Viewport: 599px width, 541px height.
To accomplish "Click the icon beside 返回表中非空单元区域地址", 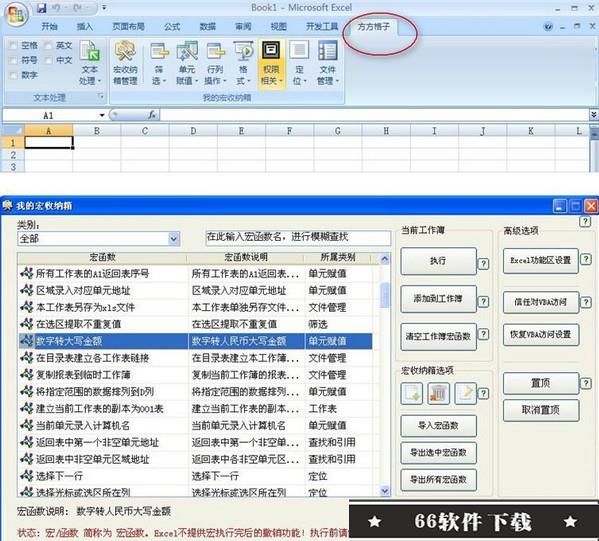I will [x=26, y=459].
